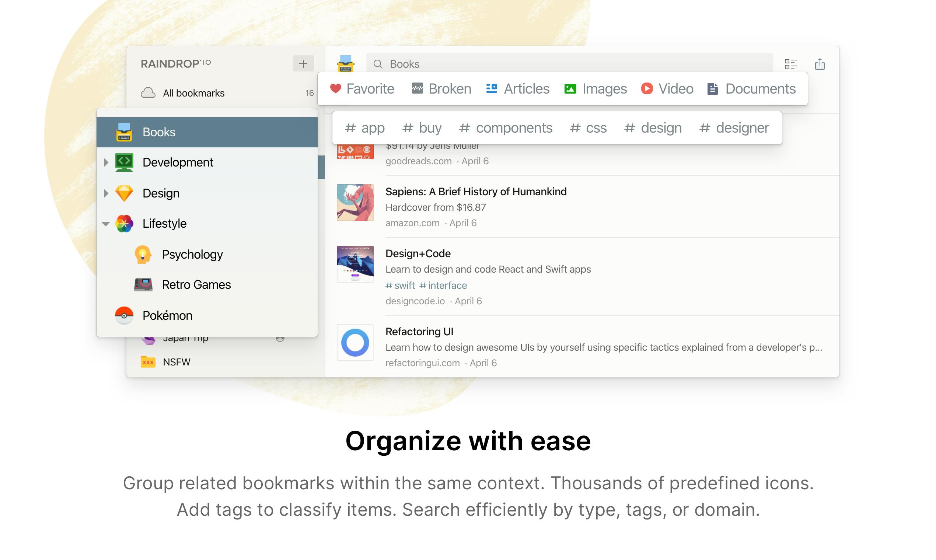Image resolution: width=936 pixels, height=560 pixels.
Task: Select the #buy tag
Action: point(422,128)
